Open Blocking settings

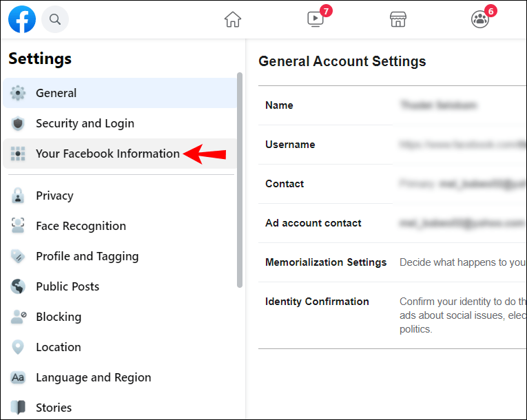coord(120,317)
